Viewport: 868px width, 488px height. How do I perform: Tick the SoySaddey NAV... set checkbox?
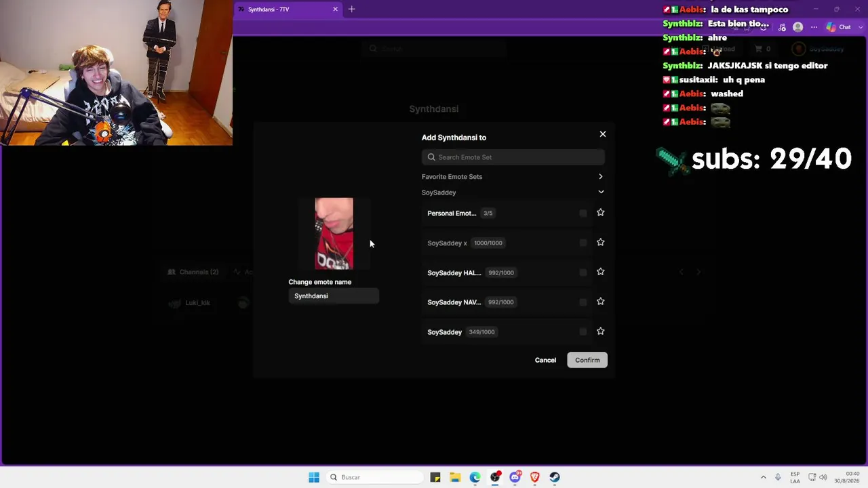tap(583, 302)
